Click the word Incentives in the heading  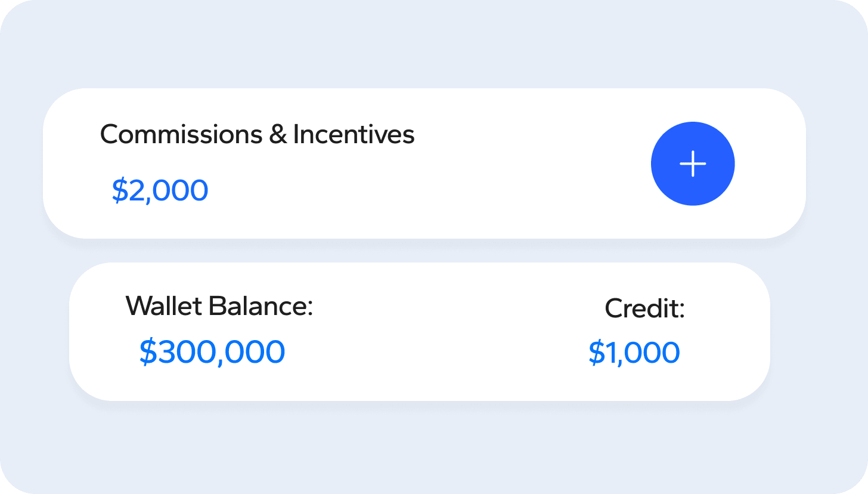click(x=354, y=134)
